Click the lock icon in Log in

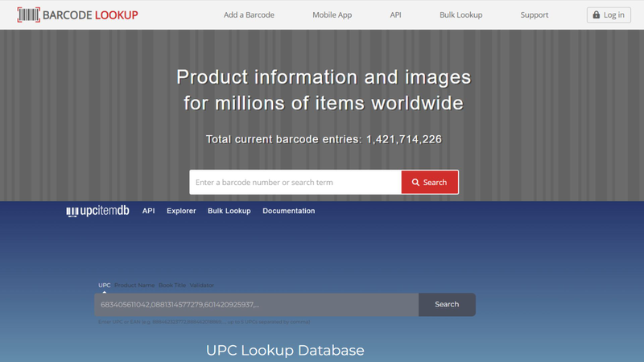click(x=596, y=14)
